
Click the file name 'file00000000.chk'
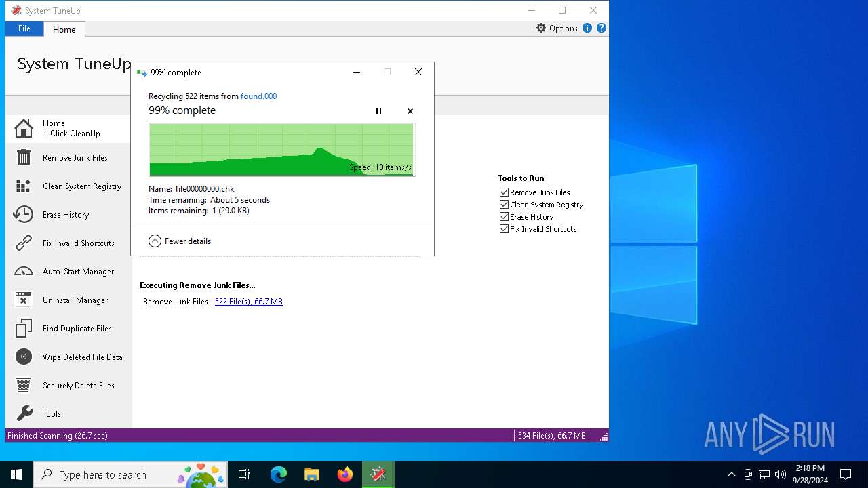point(205,189)
